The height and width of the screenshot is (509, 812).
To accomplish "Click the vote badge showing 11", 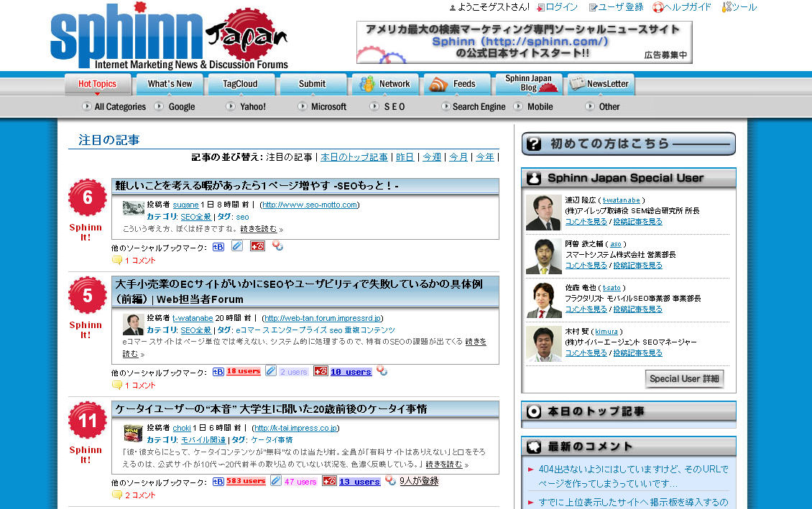I will (x=88, y=420).
